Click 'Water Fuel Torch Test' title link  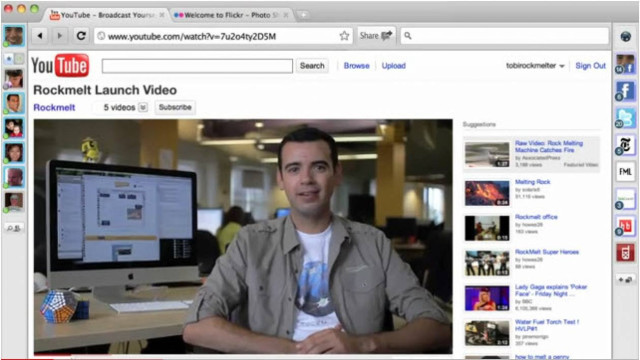[547, 325]
